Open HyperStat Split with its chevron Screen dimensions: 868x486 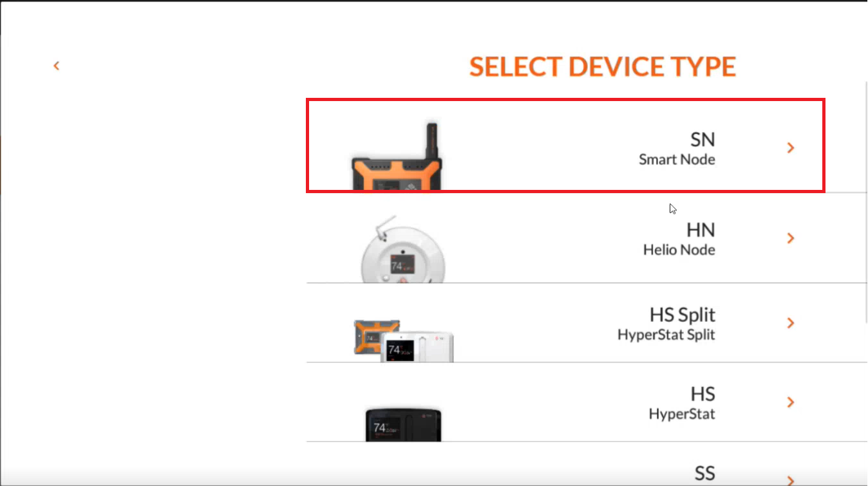click(x=791, y=322)
